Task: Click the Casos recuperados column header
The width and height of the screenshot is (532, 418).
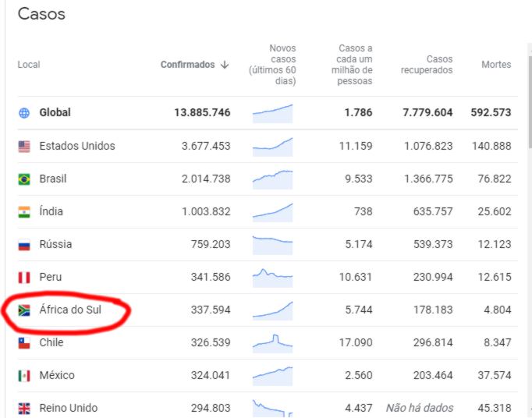Action: pyautogui.click(x=427, y=65)
